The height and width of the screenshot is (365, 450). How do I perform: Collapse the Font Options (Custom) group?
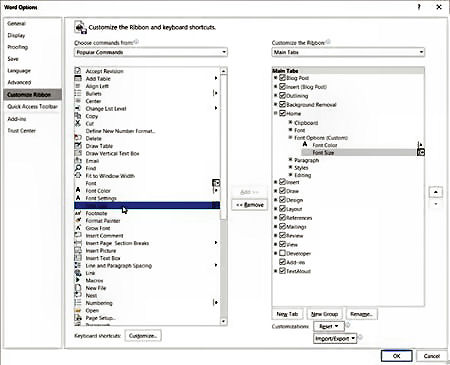[290, 137]
